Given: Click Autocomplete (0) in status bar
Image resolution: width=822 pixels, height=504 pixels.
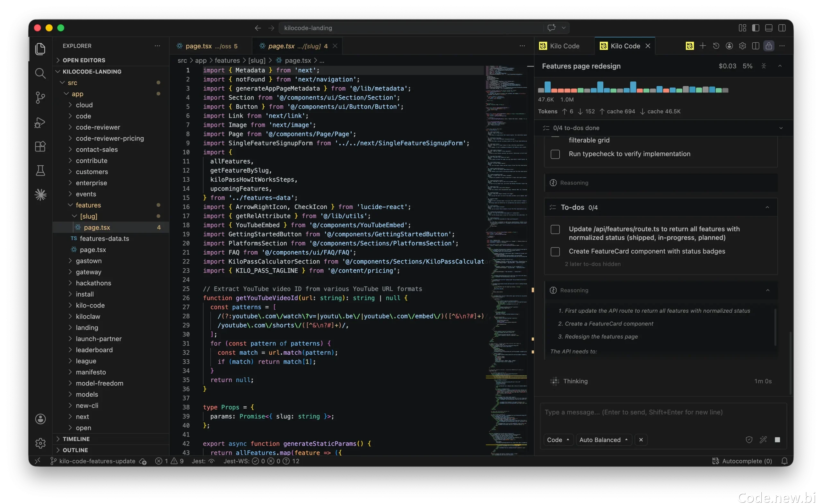Looking at the screenshot, I should (x=742, y=461).
